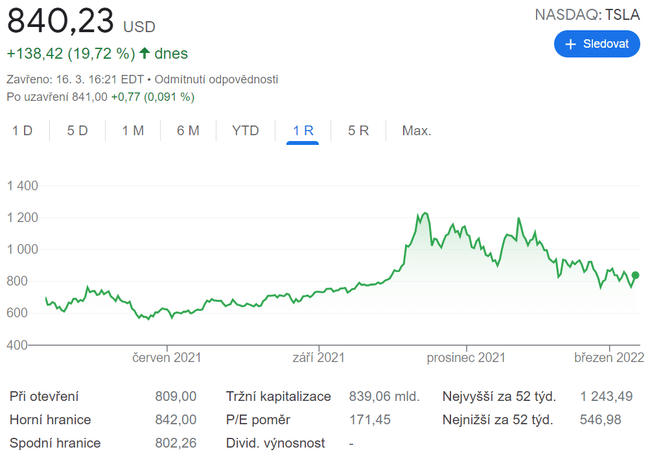Click the Sledovat follow button
The width and height of the screenshot is (650, 459).
(596, 44)
